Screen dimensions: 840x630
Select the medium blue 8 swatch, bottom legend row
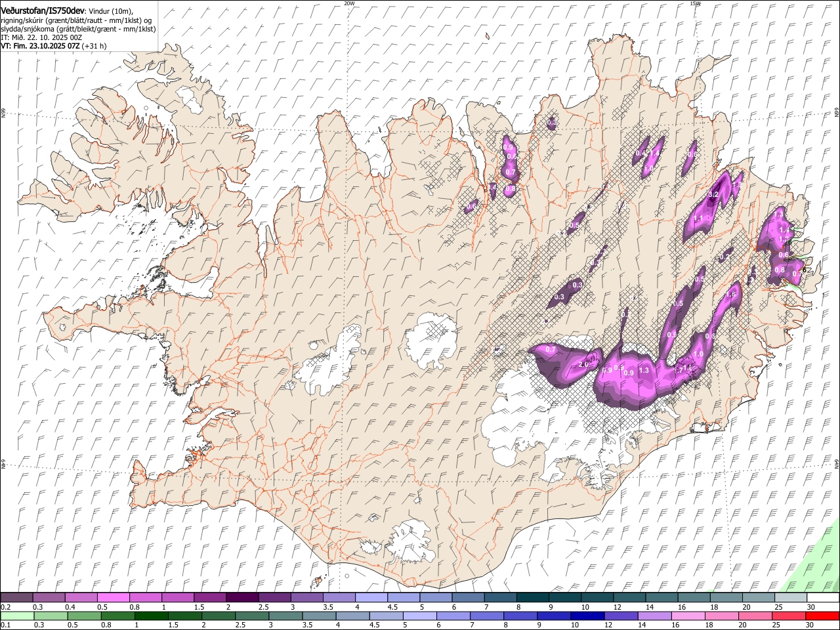520,616
